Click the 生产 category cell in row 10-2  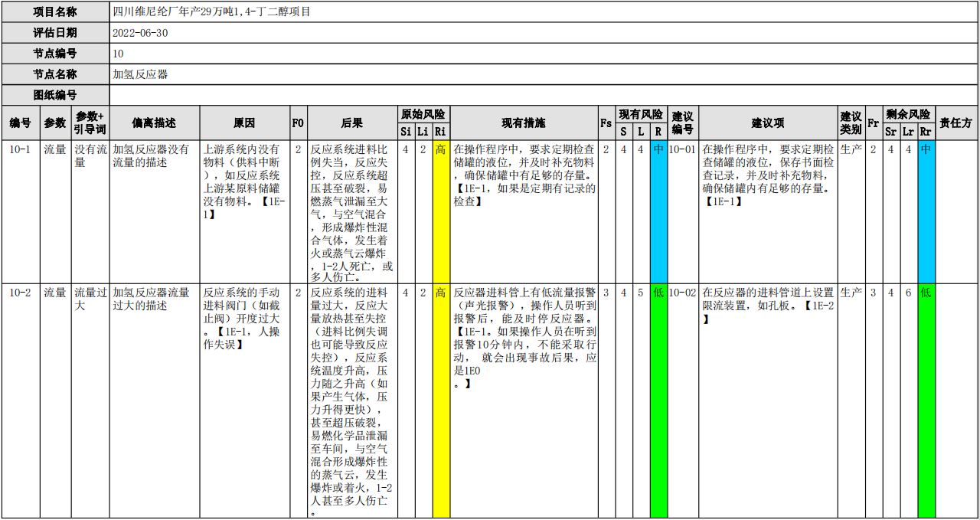pyautogui.click(x=852, y=401)
